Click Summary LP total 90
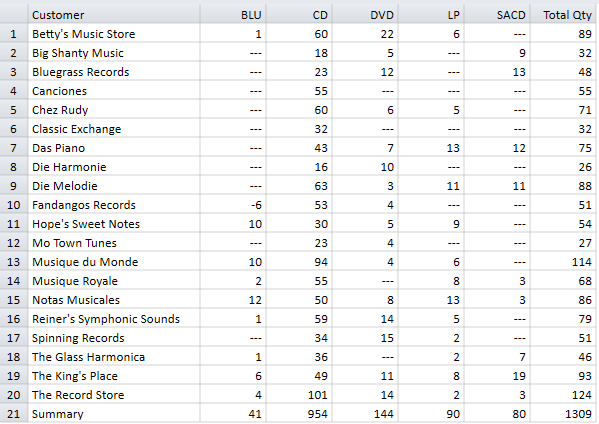The height and width of the screenshot is (424, 599). [x=431, y=414]
